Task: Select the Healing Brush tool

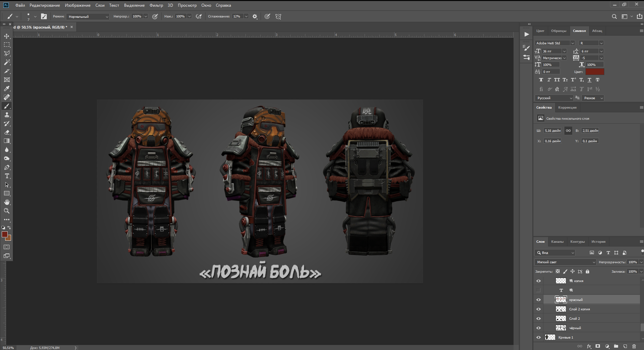Action: click(x=7, y=97)
